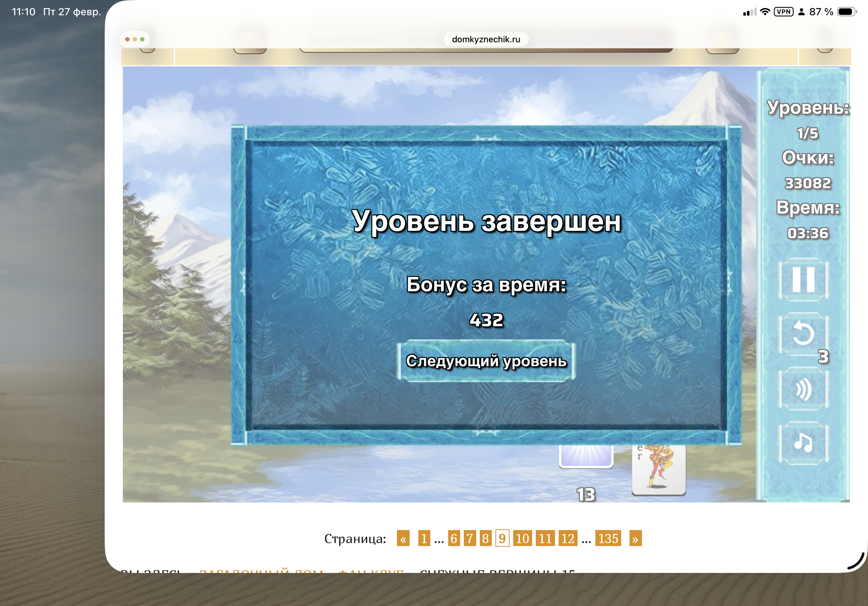Screen dimensions: 868x606
Task: Select current page 9
Action: click(502, 538)
